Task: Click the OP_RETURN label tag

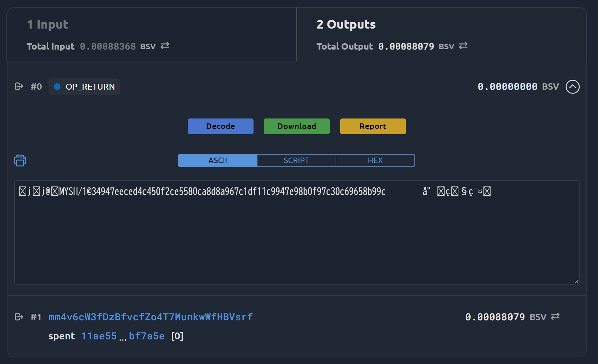Action: 84,87
